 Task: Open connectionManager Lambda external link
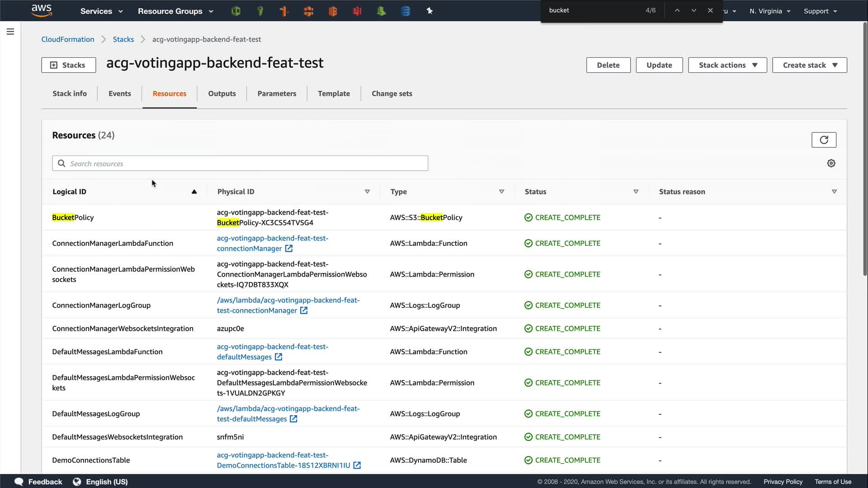click(289, 249)
